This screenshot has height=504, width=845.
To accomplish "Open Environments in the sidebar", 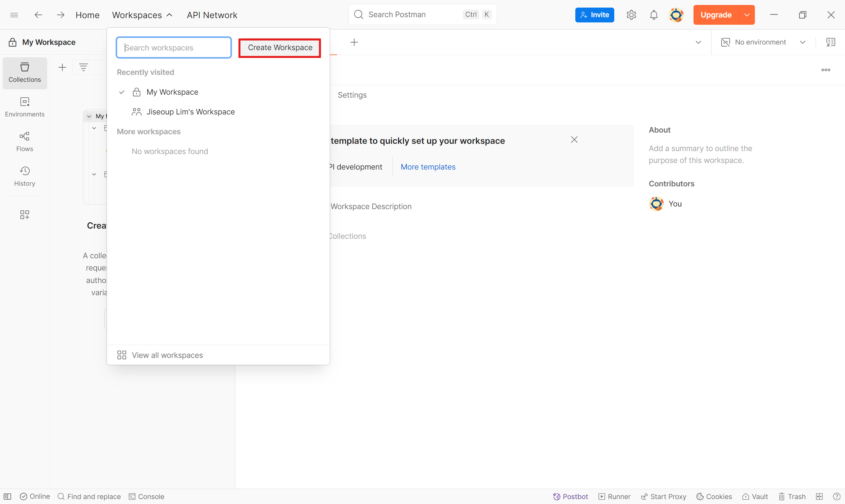I will click(25, 107).
